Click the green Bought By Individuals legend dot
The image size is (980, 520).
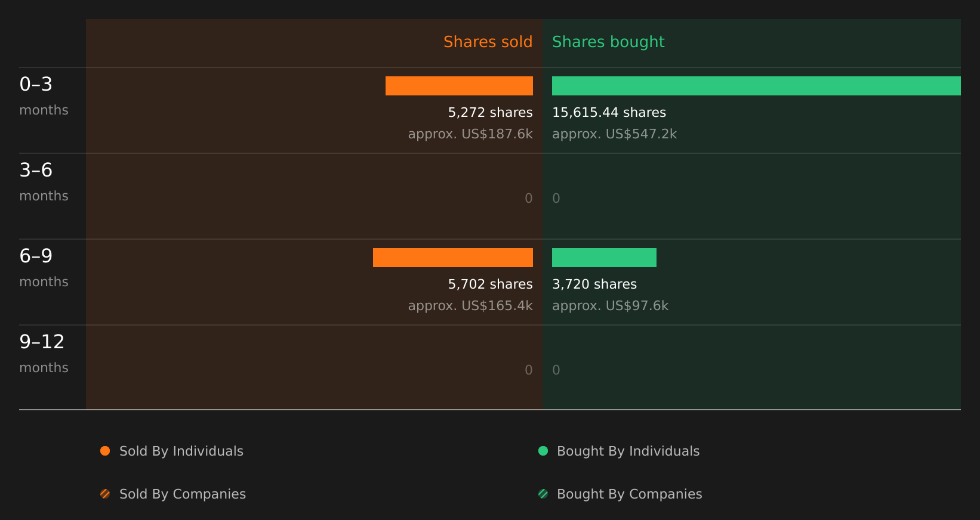pyautogui.click(x=543, y=451)
